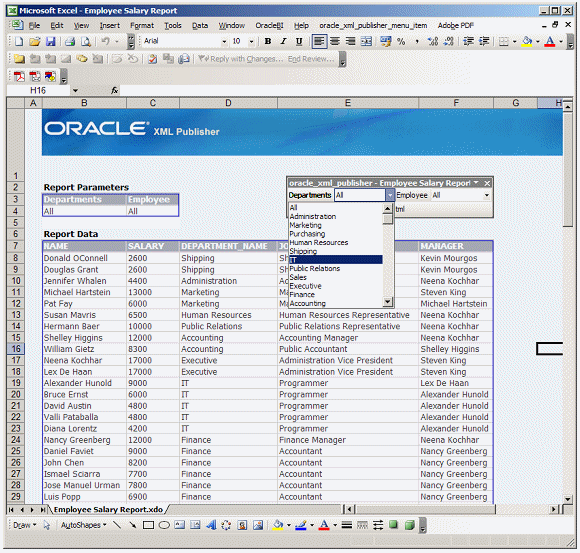Viewport: 580px width, 553px height.
Task: Select IT in the Departments list
Action: 335,260
